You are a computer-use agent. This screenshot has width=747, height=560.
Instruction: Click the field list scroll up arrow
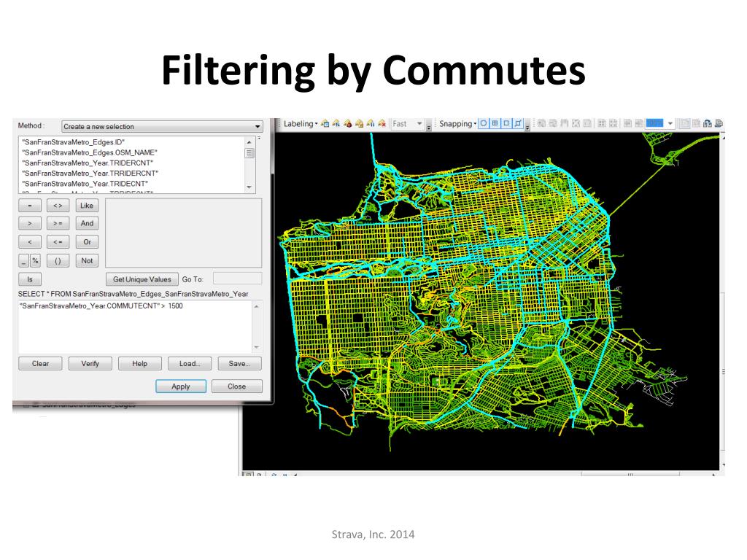pyautogui.click(x=249, y=142)
